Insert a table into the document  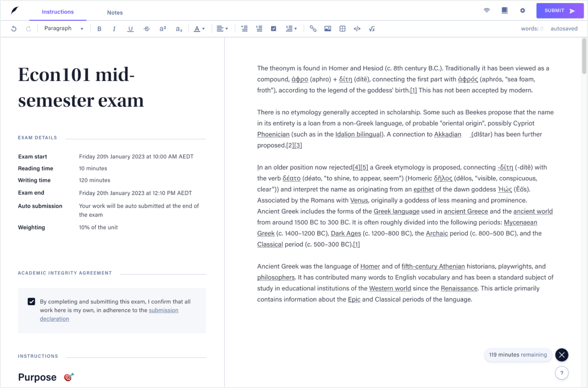tap(342, 29)
